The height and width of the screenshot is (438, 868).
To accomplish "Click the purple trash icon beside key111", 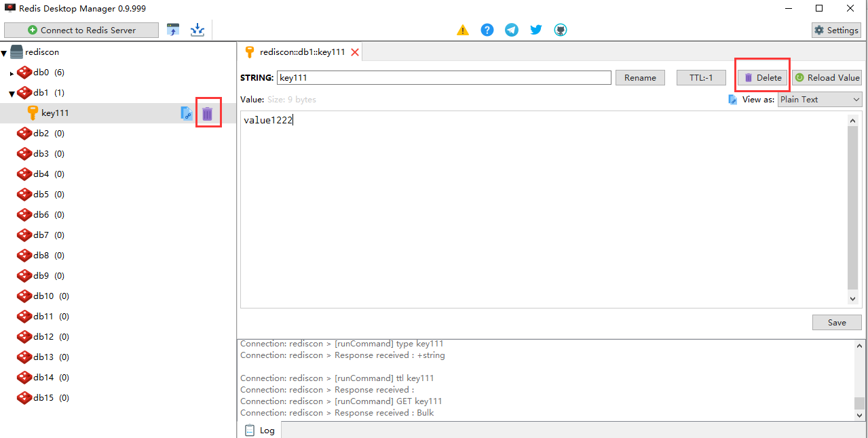I will 208,113.
